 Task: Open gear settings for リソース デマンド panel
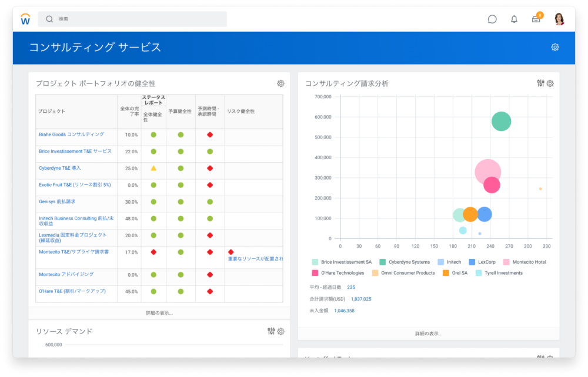pyautogui.click(x=280, y=331)
